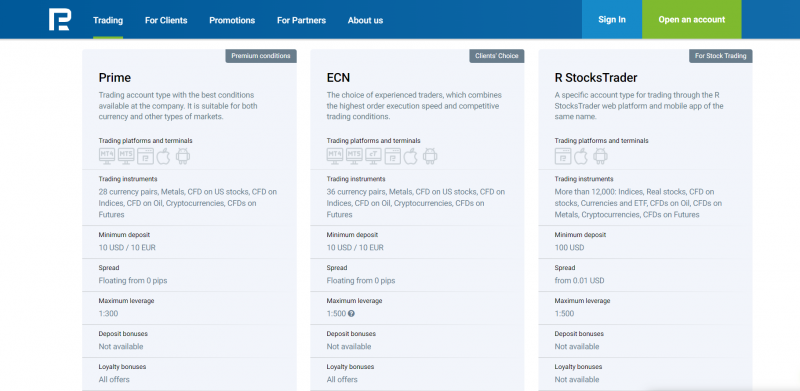This screenshot has height=391, width=800.
Task: Open the About us menu
Action: pos(365,20)
